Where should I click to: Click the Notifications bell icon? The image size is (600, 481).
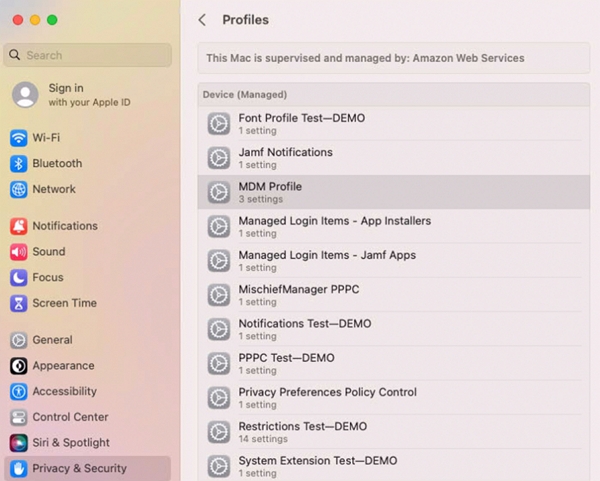(18, 226)
